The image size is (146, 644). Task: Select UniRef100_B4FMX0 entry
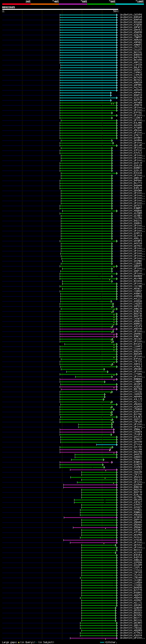click(131, 58)
